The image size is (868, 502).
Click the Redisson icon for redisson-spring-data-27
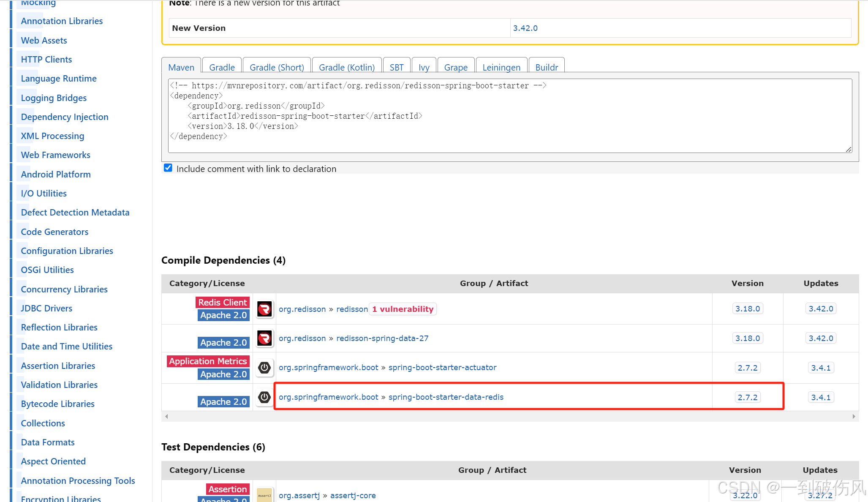(x=264, y=338)
